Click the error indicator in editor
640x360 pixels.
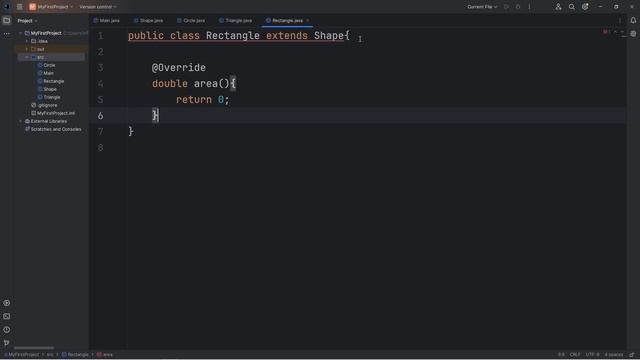606,32
